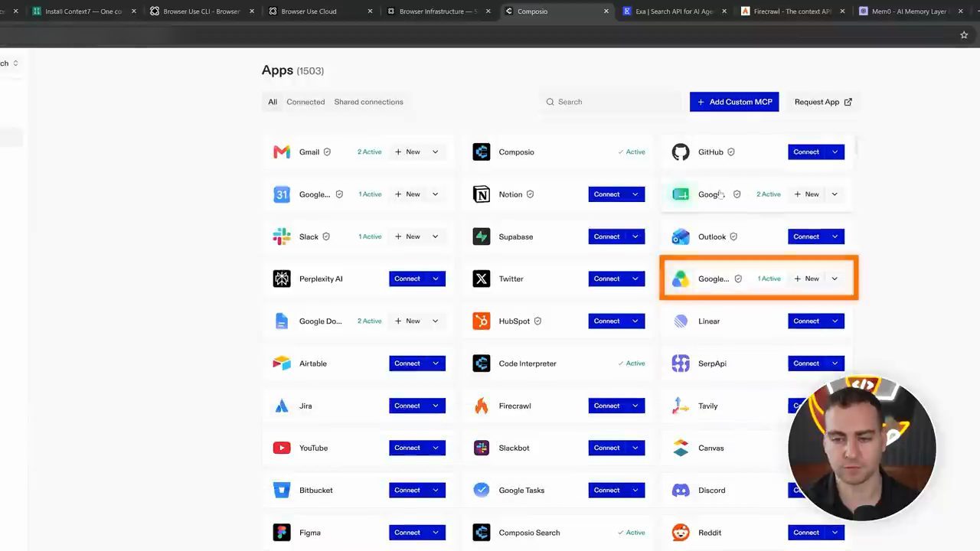Open the HubSpot app icon

coord(482,321)
